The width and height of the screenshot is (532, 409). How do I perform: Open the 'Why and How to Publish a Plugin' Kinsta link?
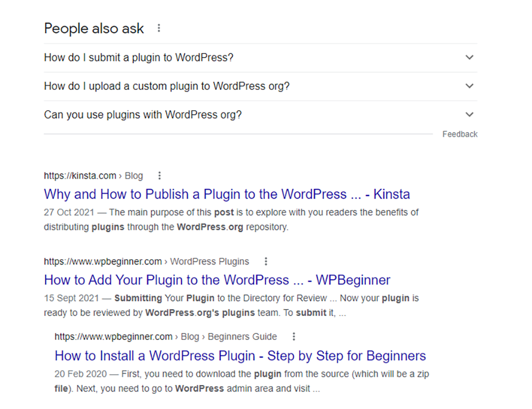click(227, 194)
